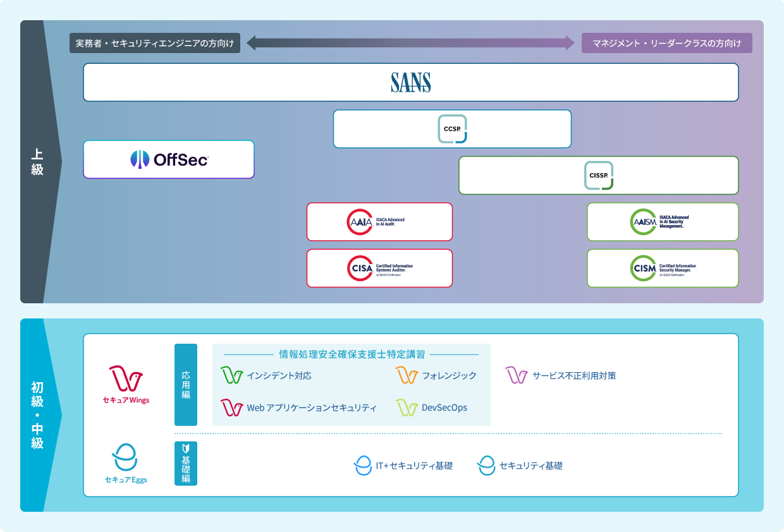Open the CISSP certification card
This screenshot has width=784, height=532.
[x=599, y=175]
